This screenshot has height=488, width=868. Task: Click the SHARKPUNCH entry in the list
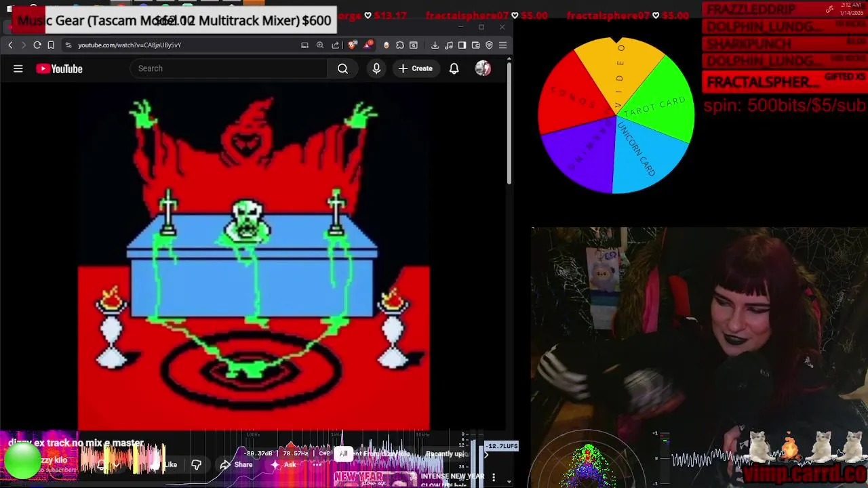(783, 44)
